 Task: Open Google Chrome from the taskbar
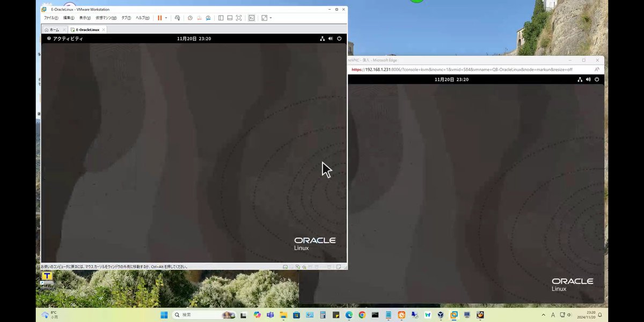[362, 315]
